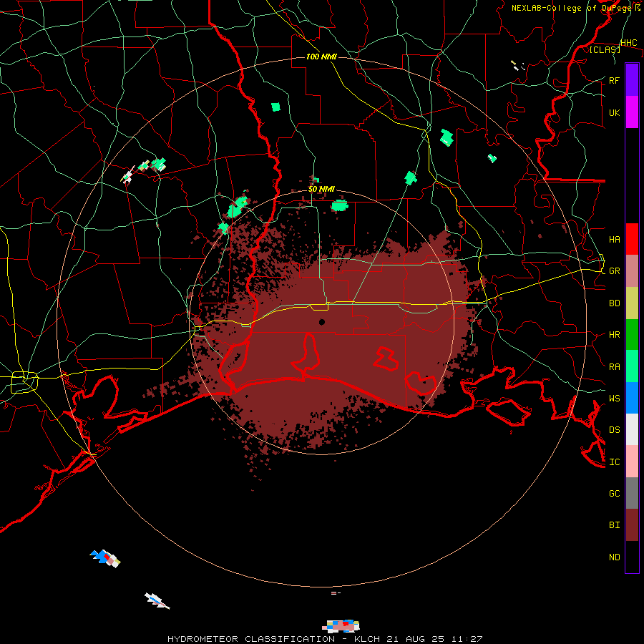The width and height of the screenshot is (644, 644).
Task: Click the black radar site dot in brown echo
Action: pos(322,322)
